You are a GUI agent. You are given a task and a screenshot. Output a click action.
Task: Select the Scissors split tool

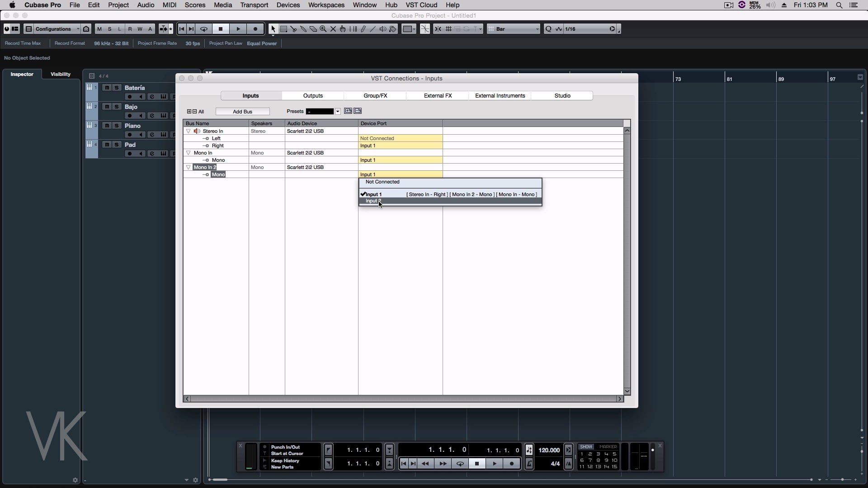pyautogui.click(x=293, y=29)
